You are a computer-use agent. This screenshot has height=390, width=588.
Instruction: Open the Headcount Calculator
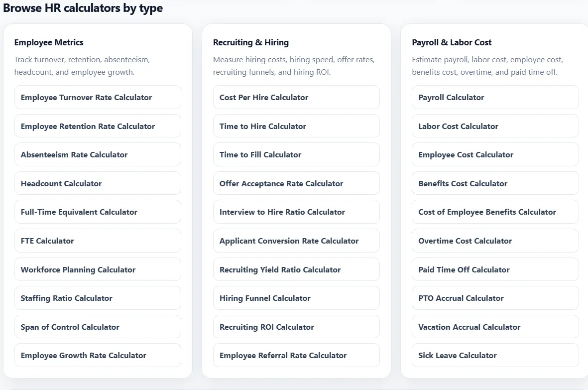tap(98, 183)
